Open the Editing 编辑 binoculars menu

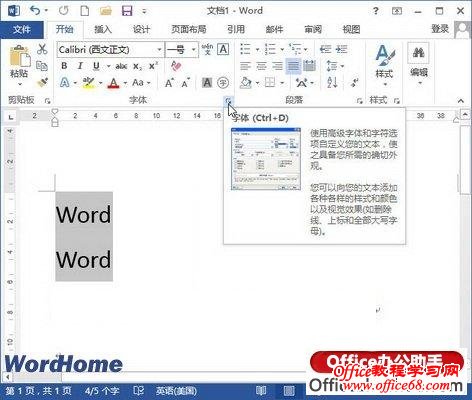[x=419, y=64]
